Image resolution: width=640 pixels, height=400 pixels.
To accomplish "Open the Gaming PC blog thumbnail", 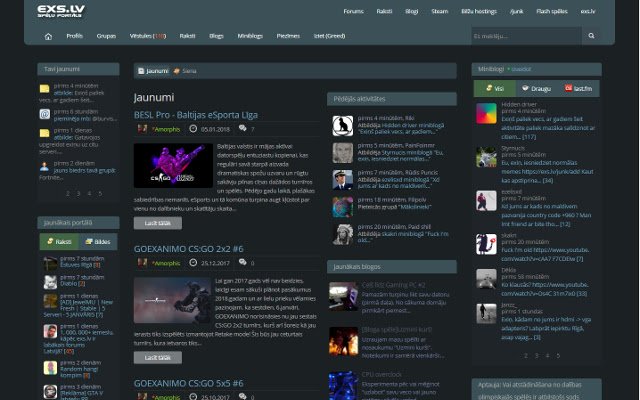I will [x=343, y=296].
